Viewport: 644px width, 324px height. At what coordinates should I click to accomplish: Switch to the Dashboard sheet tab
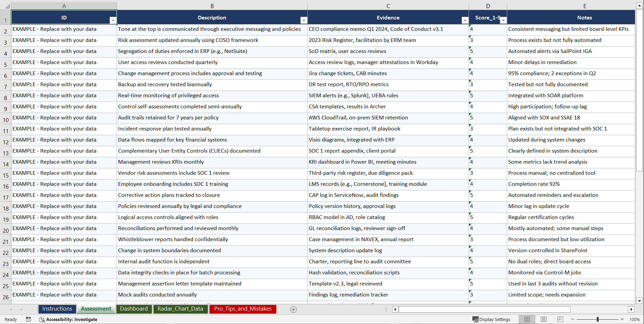pos(134,309)
